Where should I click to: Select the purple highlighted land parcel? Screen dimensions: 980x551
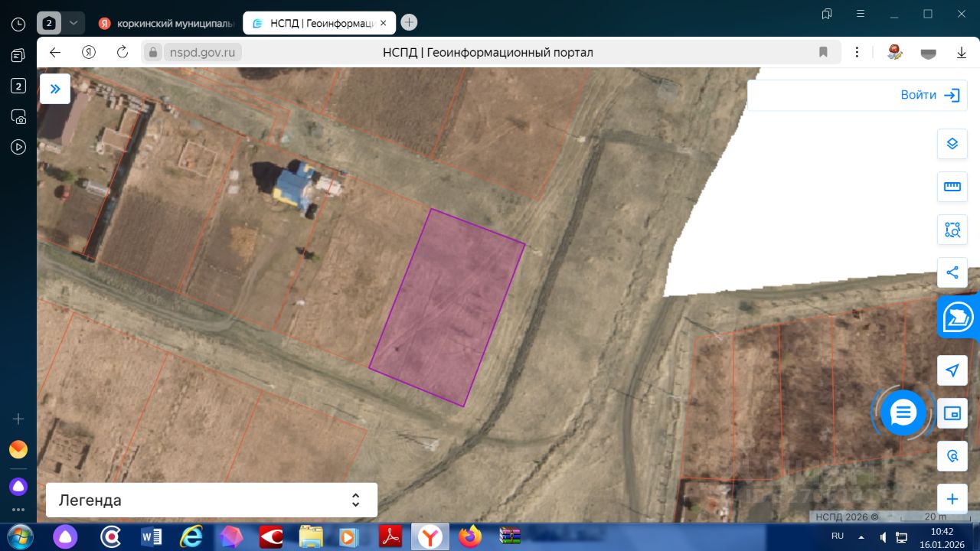pos(447,306)
